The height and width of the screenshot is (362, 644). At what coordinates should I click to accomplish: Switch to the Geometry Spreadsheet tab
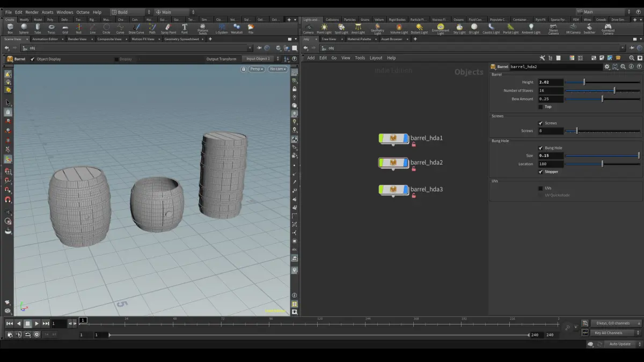(181, 39)
